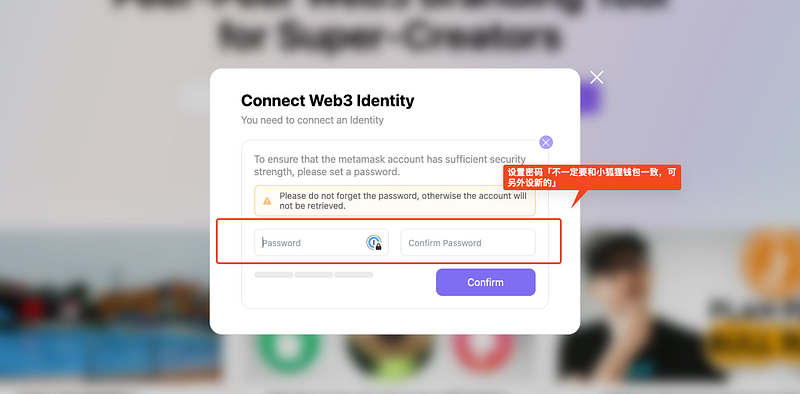The width and height of the screenshot is (800, 394).
Task: Dismiss the password card via purple X
Action: [x=546, y=142]
